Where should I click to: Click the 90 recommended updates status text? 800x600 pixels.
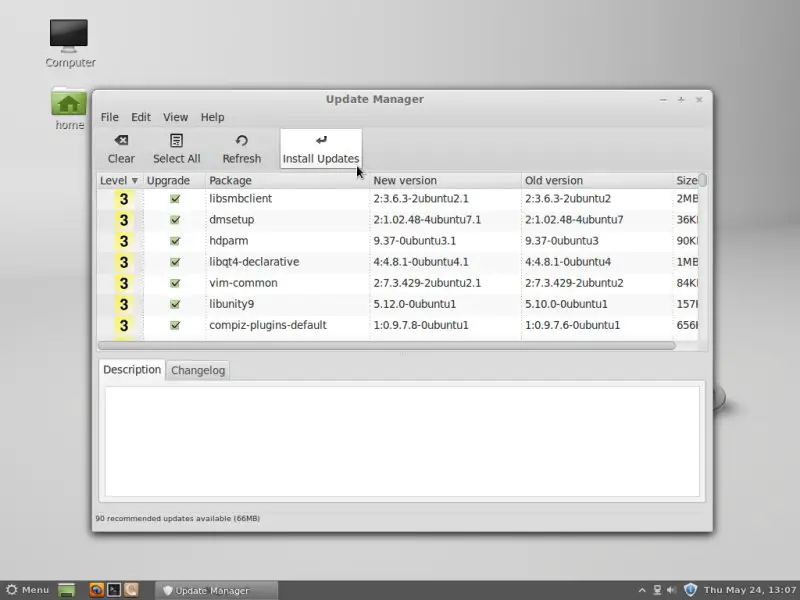(178, 518)
